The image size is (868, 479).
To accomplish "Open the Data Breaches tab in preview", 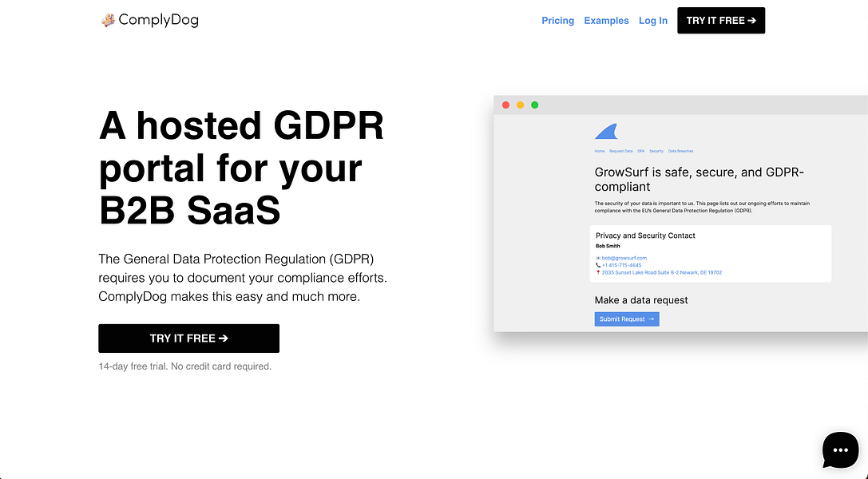I will coord(680,151).
